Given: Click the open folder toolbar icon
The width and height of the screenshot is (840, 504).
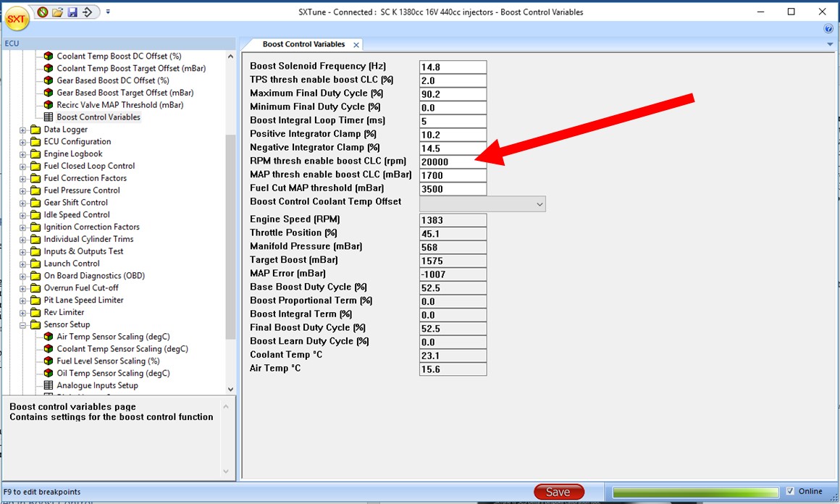Looking at the screenshot, I should coord(57,12).
